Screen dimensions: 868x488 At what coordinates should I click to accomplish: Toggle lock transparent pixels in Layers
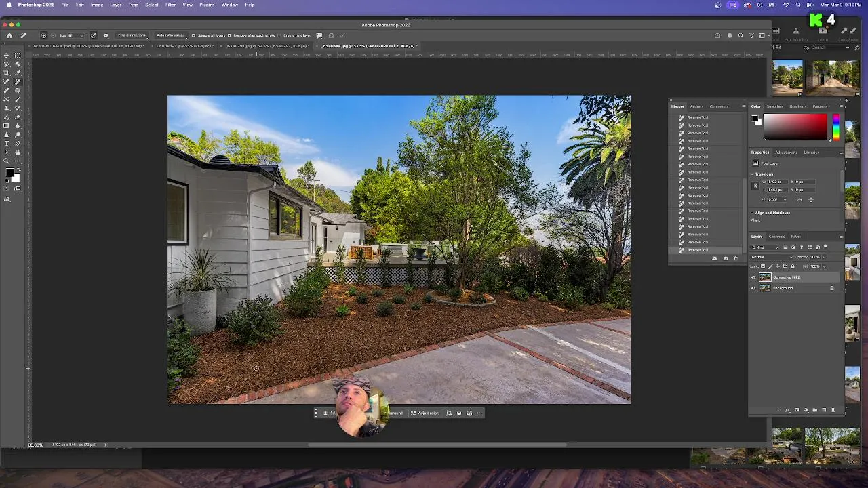pyautogui.click(x=763, y=266)
